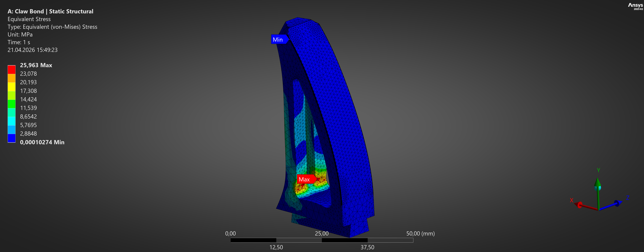Click the first black segment of the scale ruler

coord(253,240)
